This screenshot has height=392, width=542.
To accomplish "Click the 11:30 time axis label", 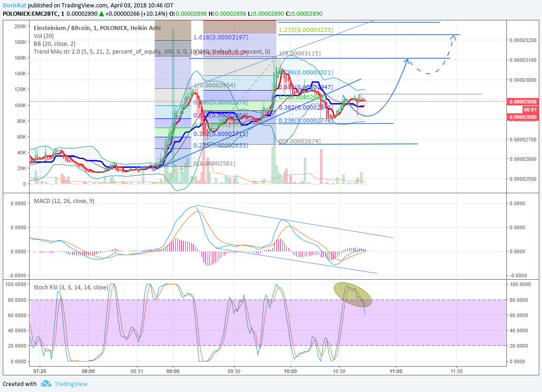I will (456, 371).
